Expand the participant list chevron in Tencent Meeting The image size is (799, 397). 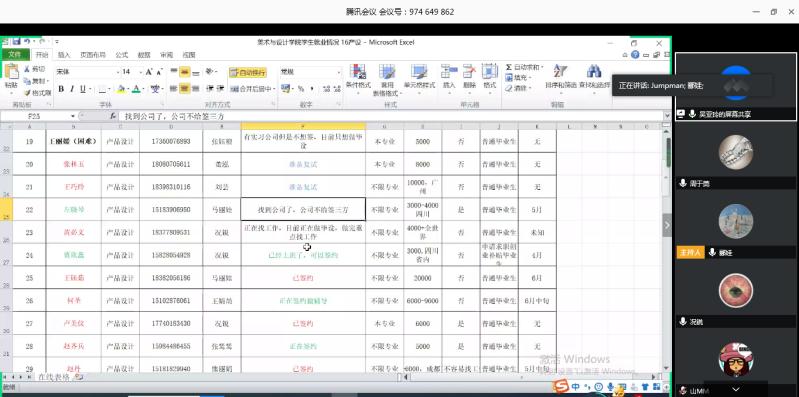pyautogui.click(x=735, y=389)
